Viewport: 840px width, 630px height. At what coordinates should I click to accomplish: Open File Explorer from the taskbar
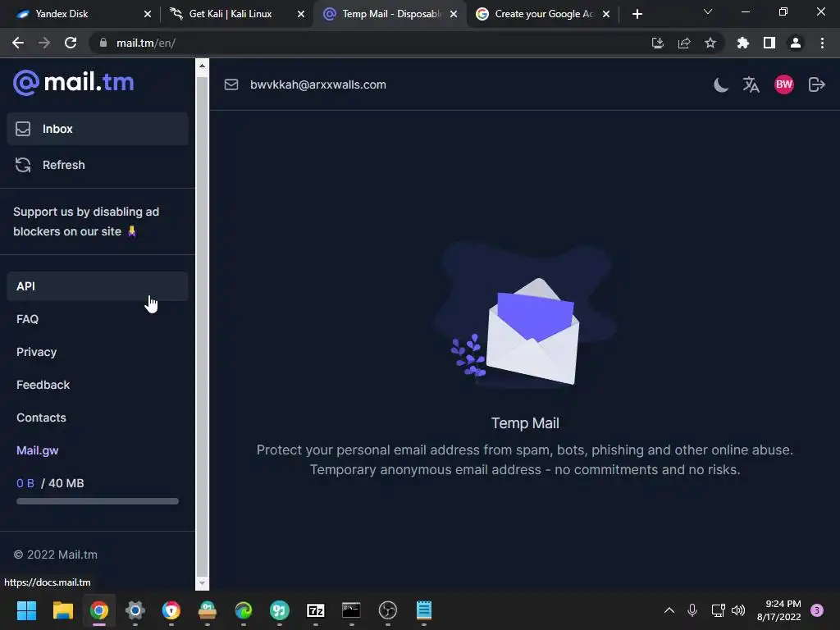point(62,610)
